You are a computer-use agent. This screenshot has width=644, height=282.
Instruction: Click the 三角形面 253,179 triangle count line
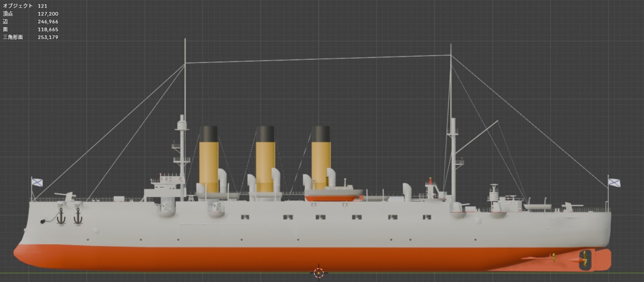[30, 37]
